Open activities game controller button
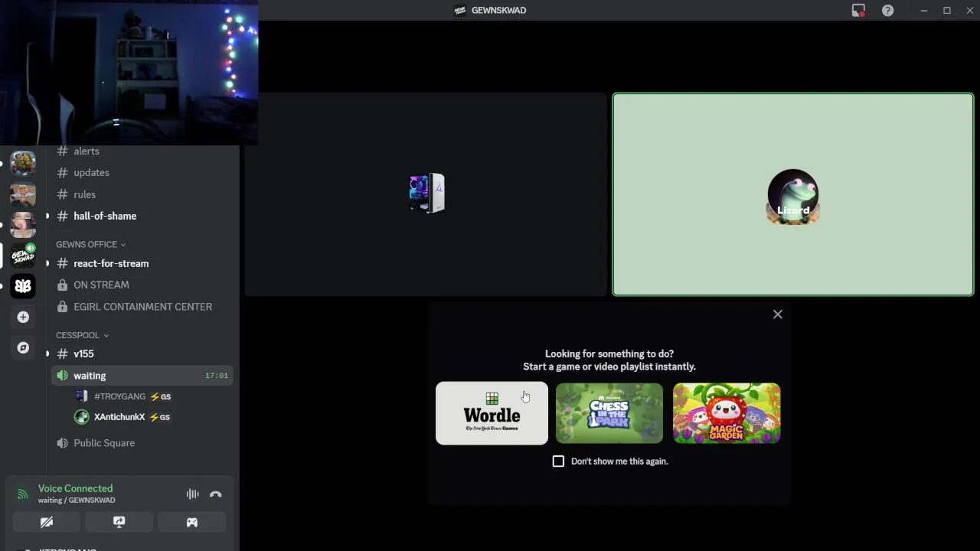Image resolution: width=980 pixels, height=551 pixels. 192,522
